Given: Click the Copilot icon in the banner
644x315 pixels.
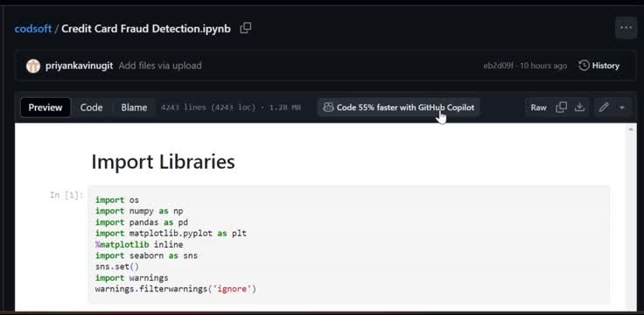Looking at the screenshot, I should (328, 108).
